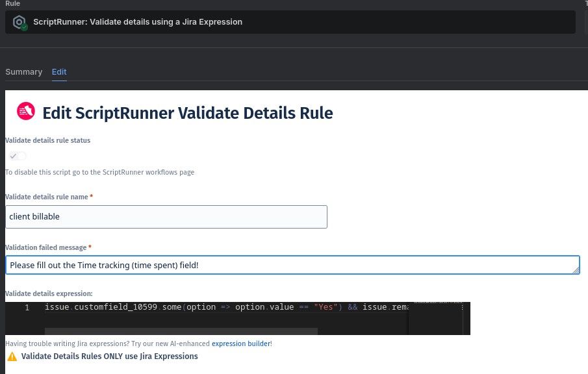Image resolution: width=588 pixels, height=374 pixels.
Task: Toggle the Validate details rule status switch
Action: pos(18,156)
